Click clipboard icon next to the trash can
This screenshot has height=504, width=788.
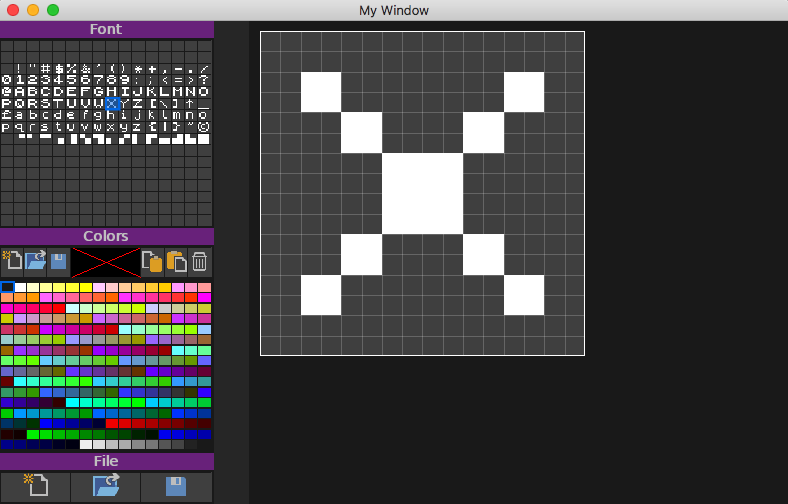click(176, 262)
